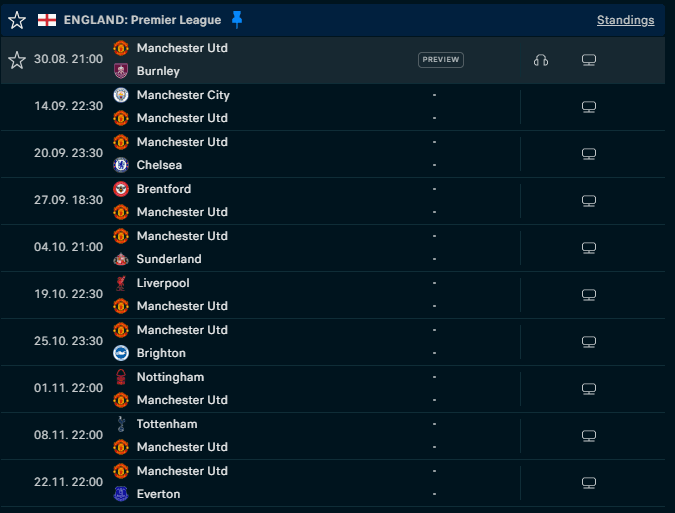The image size is (675, 513).
Task: Click the TV icon for Liverpool match
Action: pyautogui.click(x=589, y=295)
